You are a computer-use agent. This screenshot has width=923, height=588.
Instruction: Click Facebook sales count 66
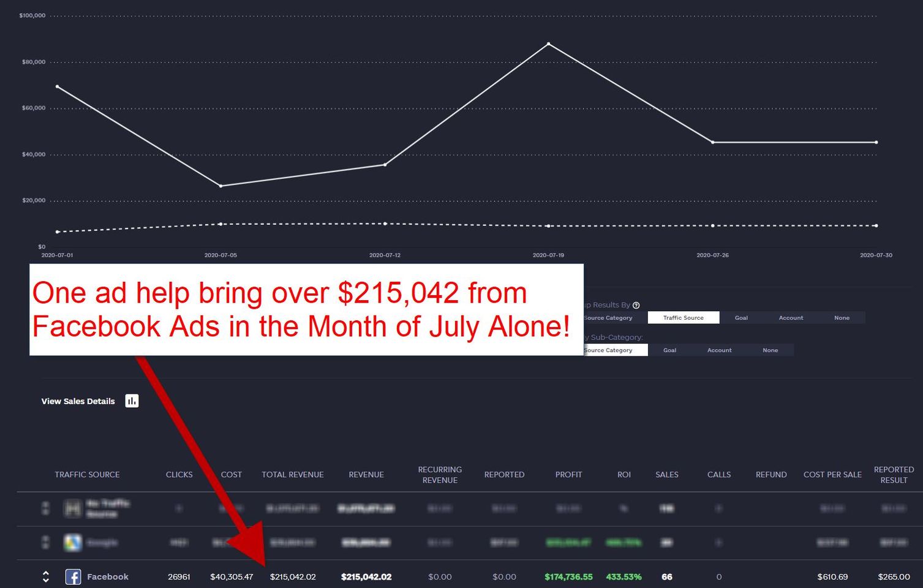point(667,577)
